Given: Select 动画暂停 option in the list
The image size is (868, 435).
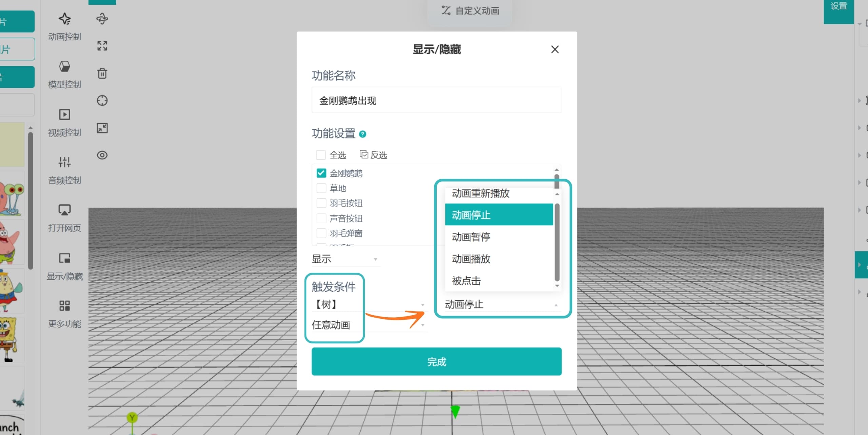Looking at the screenshot, I should [499, 237].
